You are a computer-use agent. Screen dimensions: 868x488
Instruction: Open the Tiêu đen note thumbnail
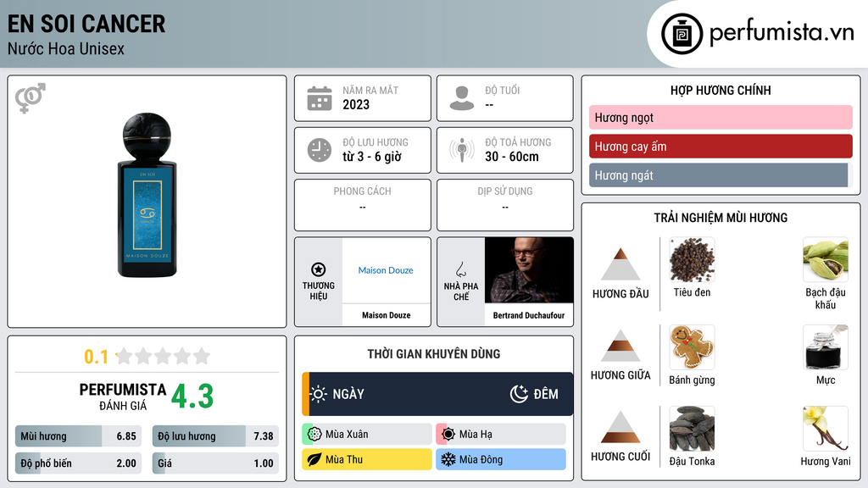[692, 259]
